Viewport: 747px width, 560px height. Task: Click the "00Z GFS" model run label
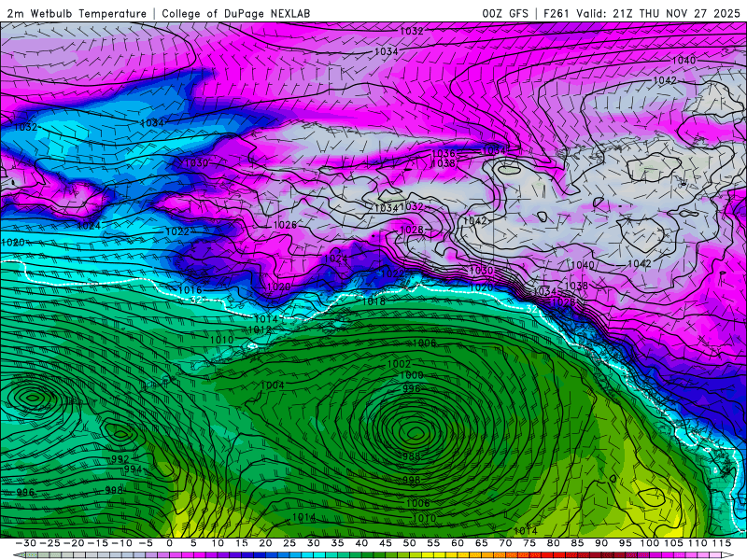(x=505, y=13)
